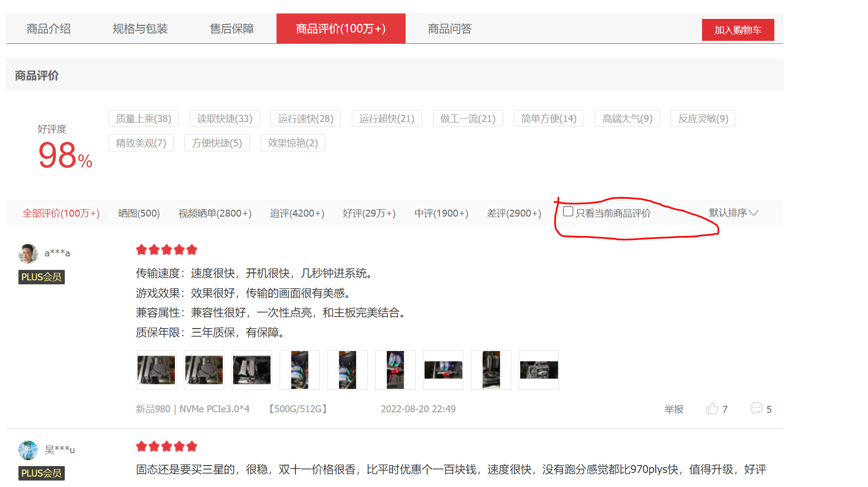
Task: Open second review photo thumbnail
Action: (204, 370)
